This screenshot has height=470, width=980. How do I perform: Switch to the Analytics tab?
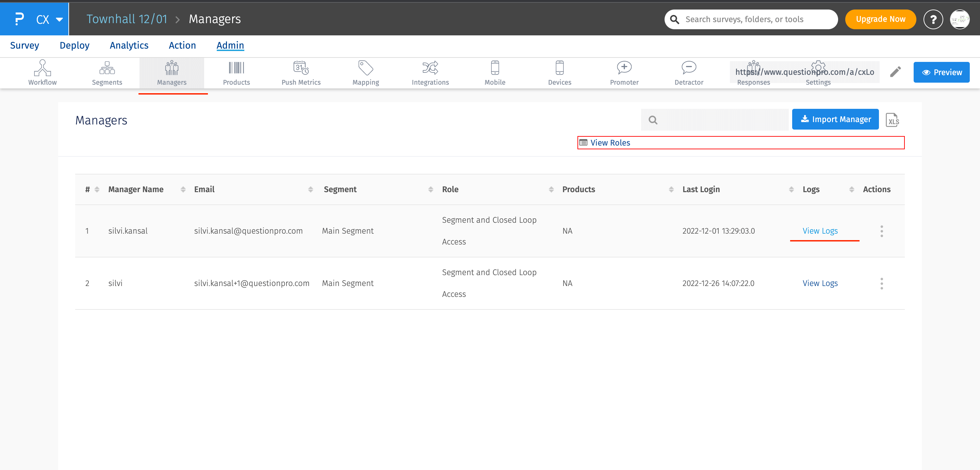point(129,46)
